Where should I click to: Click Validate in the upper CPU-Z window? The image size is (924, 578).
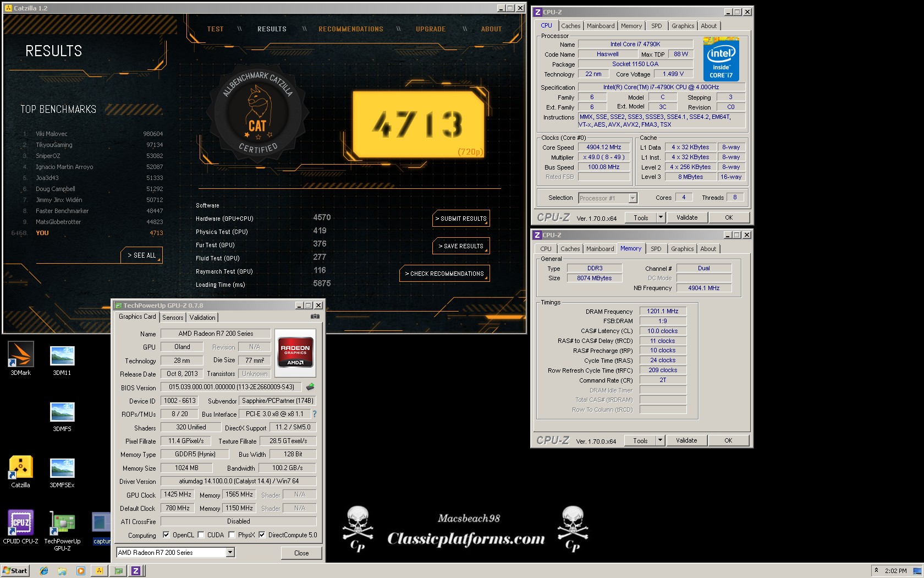pos(687,217)
